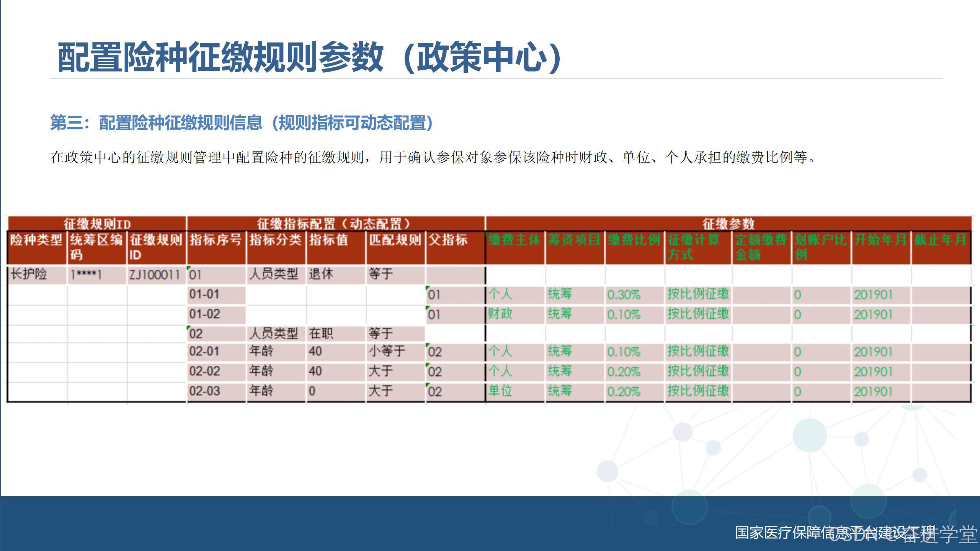Click the 指标序号 column header
The width and height of the screenshot is (980, 551).
[x=216, y=240]
